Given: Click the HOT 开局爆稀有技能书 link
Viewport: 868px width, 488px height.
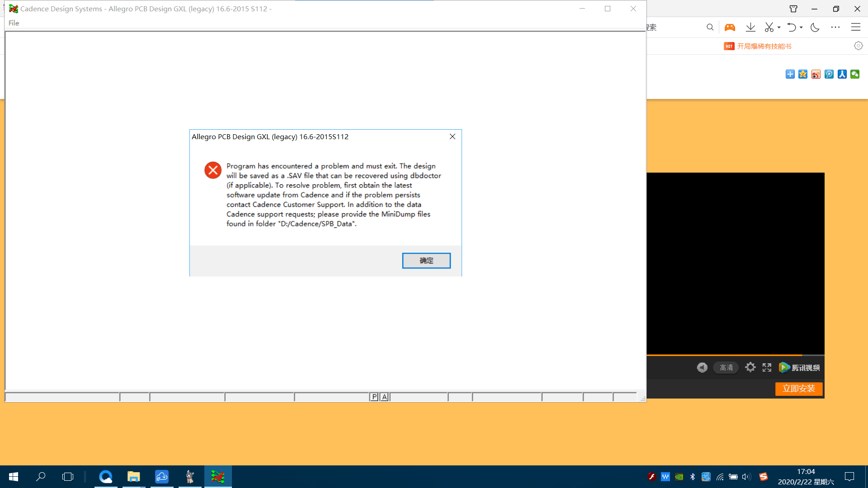Looking at the screenshot, I should (x=758, y=46).
